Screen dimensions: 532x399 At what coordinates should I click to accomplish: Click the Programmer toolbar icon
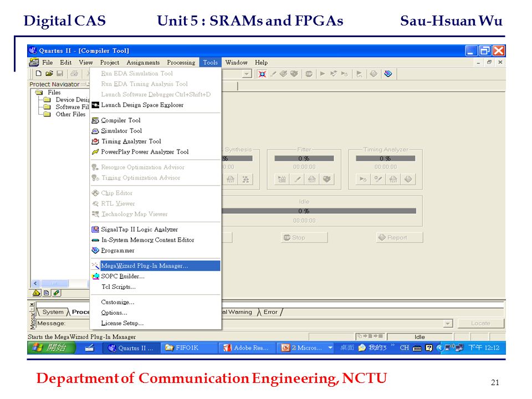[388, 74]
